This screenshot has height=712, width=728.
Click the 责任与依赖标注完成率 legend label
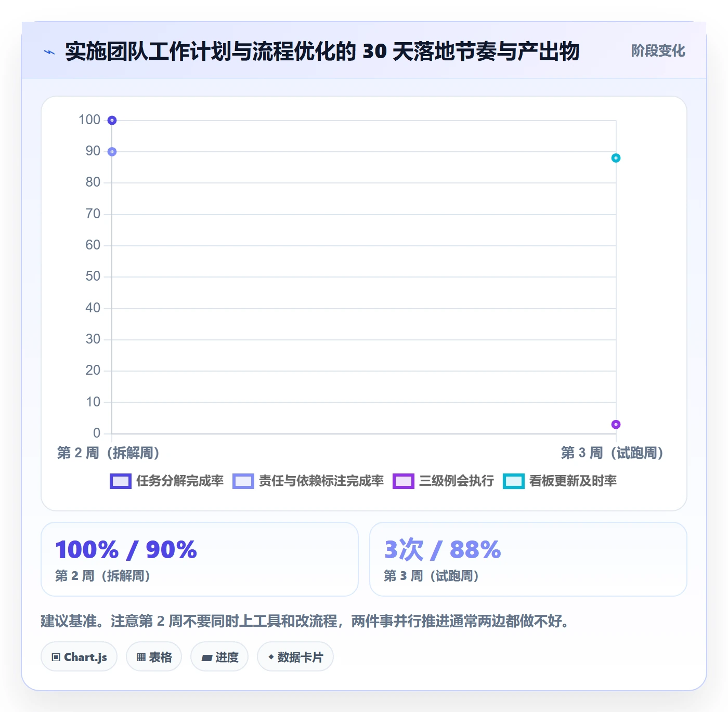pyautogui.click(x=321, y=481)
